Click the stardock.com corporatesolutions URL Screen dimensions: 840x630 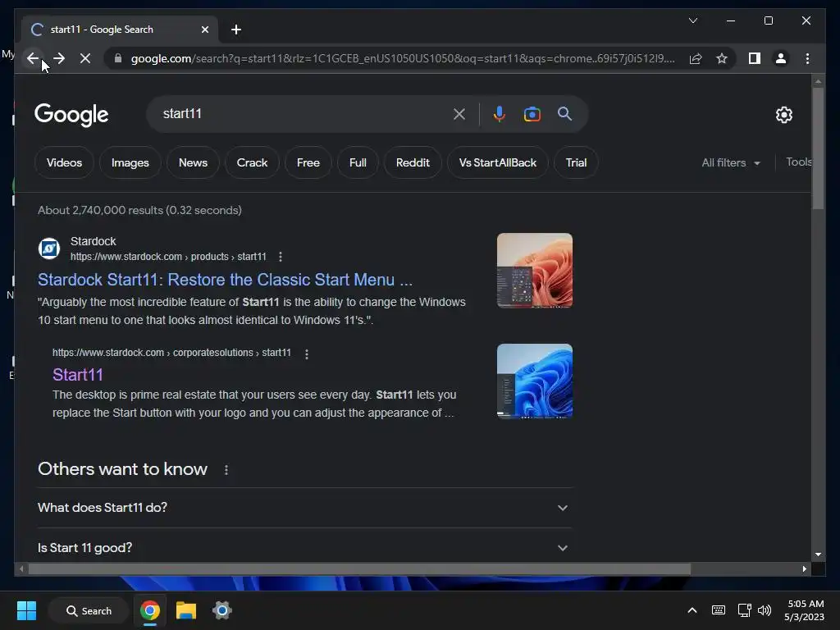pos(171,353)
